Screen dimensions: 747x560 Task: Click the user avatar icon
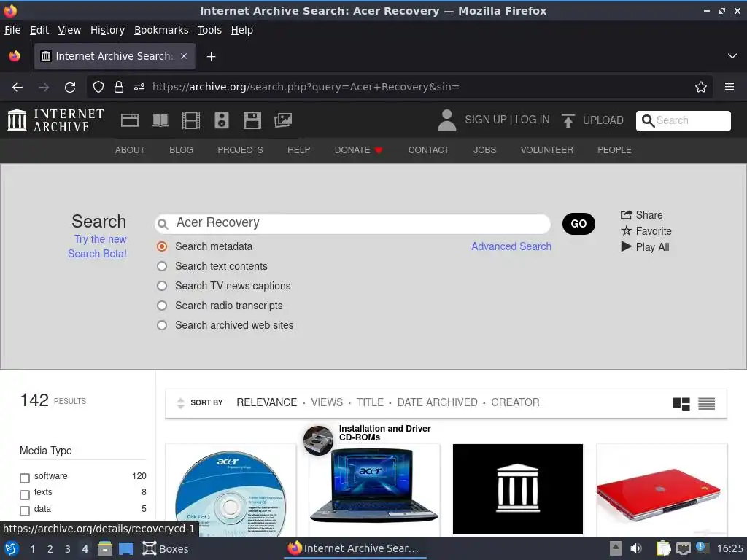[447, 120]
